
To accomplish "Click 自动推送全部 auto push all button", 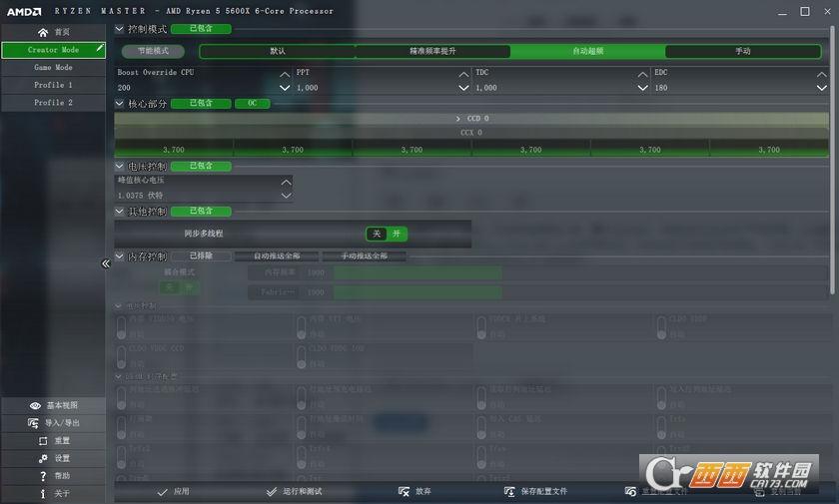I will click(x=277, y=256).
